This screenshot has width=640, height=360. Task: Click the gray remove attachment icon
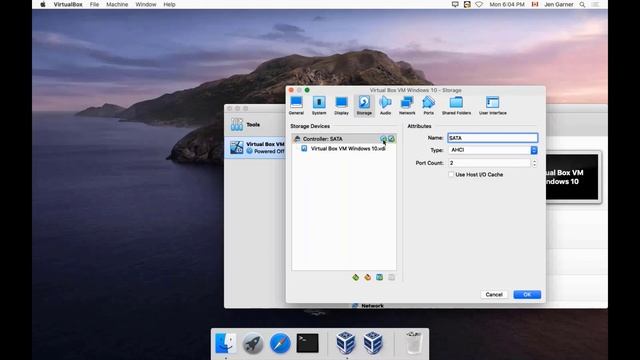tap(391, 277)
